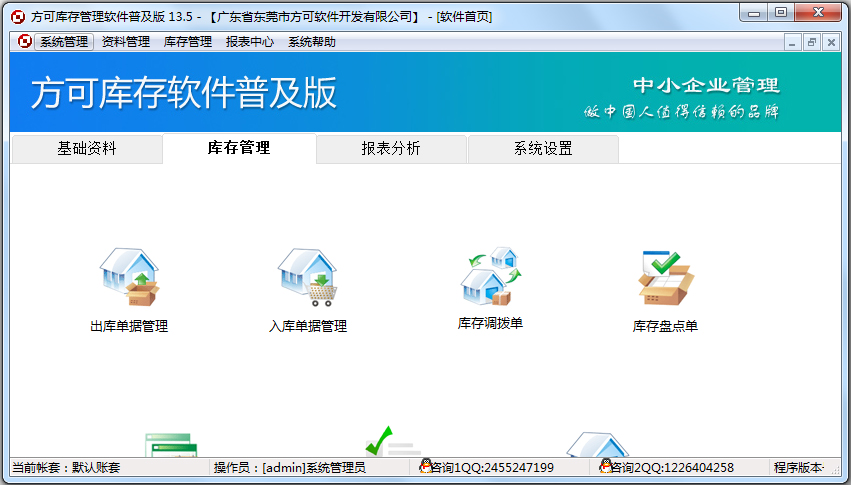
Task: Click the red app icon in menu bar
Action: [25, 42]
